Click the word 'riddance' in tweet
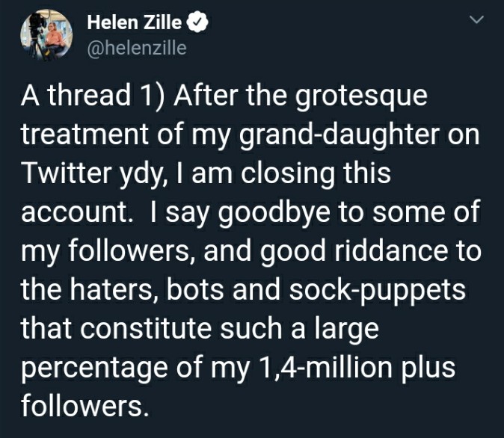The width and height of the screenshot is (504, 438). (x=391, y=250)
